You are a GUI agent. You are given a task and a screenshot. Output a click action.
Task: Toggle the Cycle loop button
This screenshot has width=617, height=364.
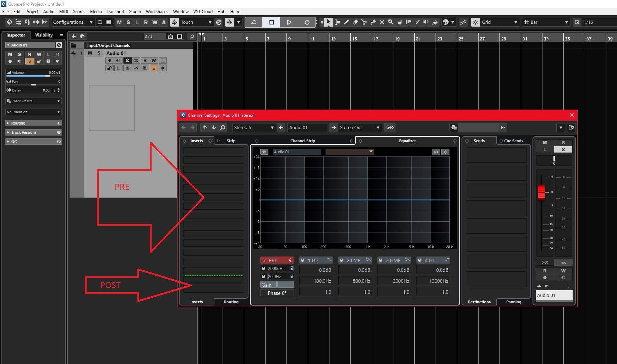coord(254,22)
